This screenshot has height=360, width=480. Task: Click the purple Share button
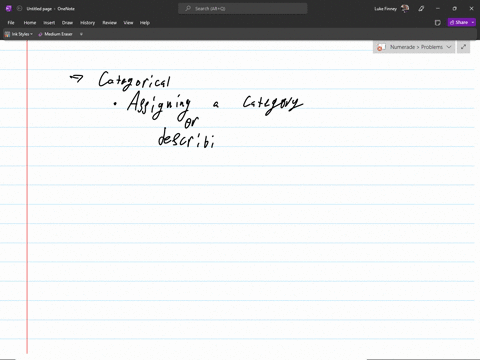459,22
